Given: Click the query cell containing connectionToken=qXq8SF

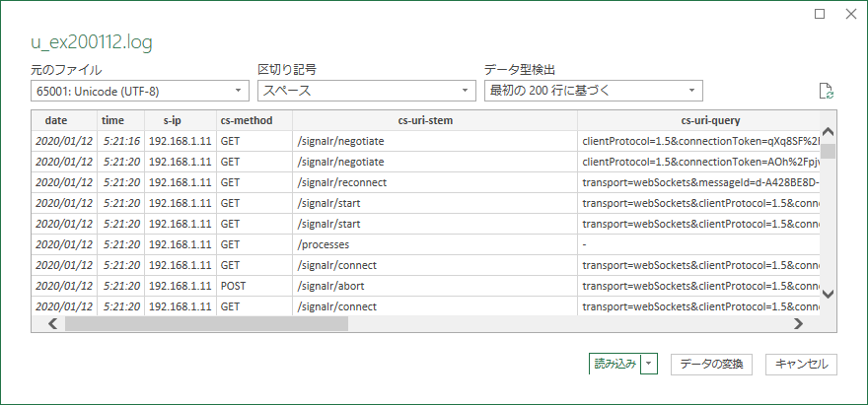Looking at the screenshot, I should click(698, 141).
